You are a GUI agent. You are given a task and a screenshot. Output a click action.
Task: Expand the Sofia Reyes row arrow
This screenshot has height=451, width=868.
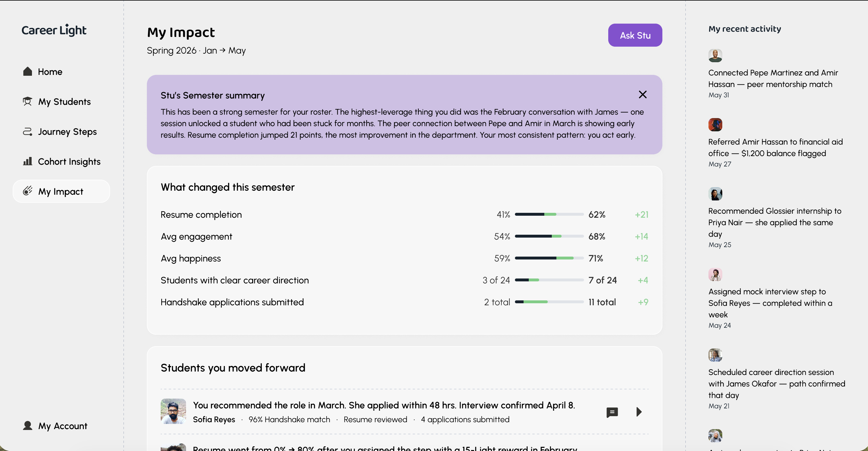click(639, 412)
